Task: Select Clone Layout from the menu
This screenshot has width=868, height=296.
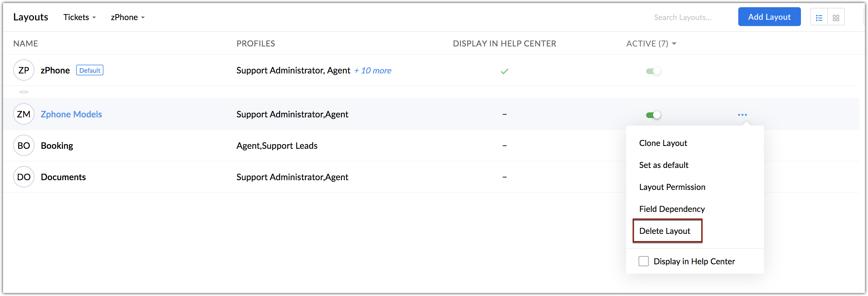Action: coord(663,143)
